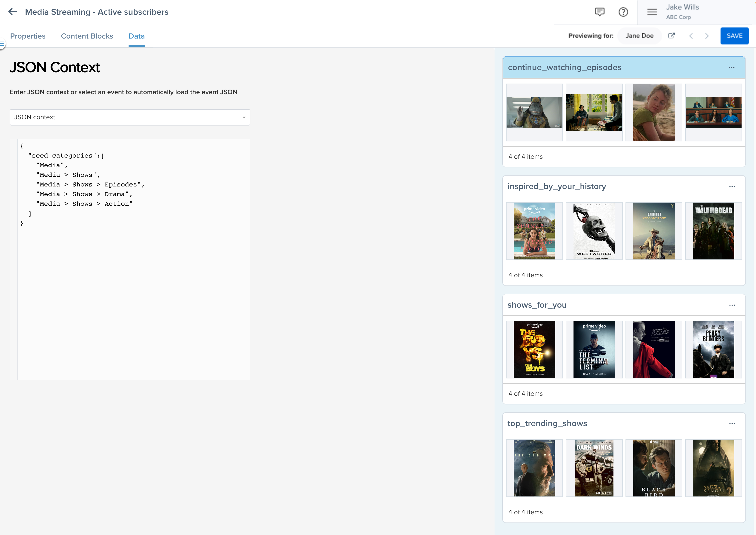The width and height of the screenshot is (756, 535).
Task: Click The Walking Dead poster
Action: (714, 231)
